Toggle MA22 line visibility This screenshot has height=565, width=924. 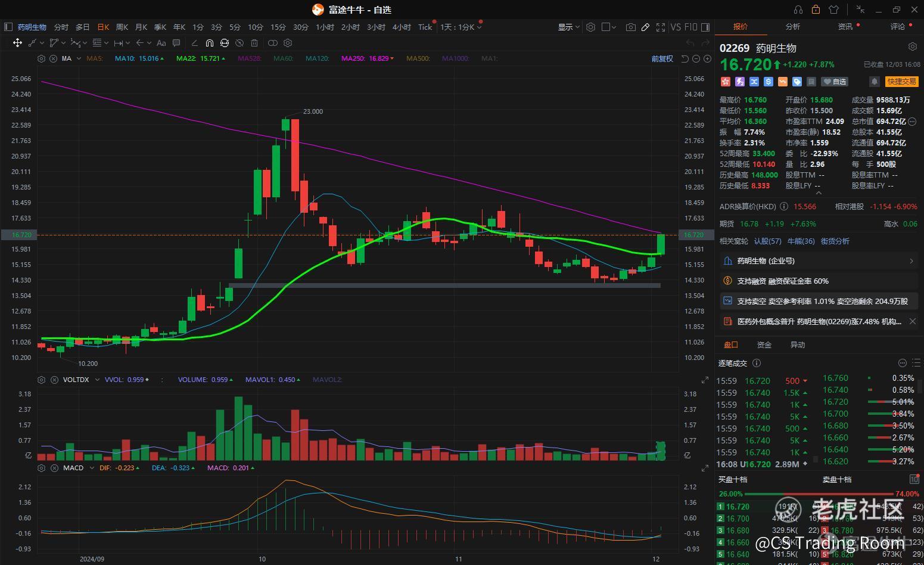(201, 58)
